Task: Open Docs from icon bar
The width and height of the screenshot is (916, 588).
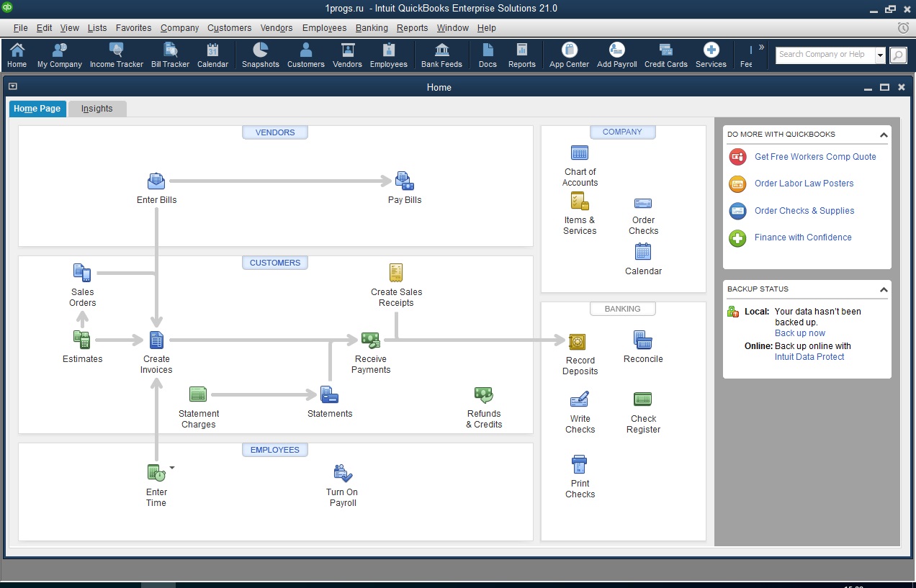Action: 488,55
